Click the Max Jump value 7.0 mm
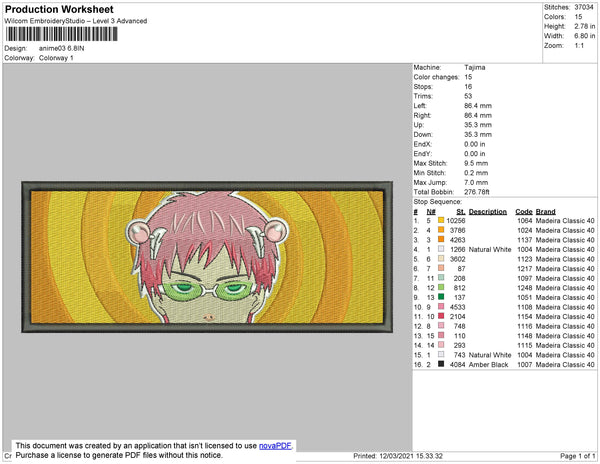Screen dimensions: 600x464 coord(476,182)
